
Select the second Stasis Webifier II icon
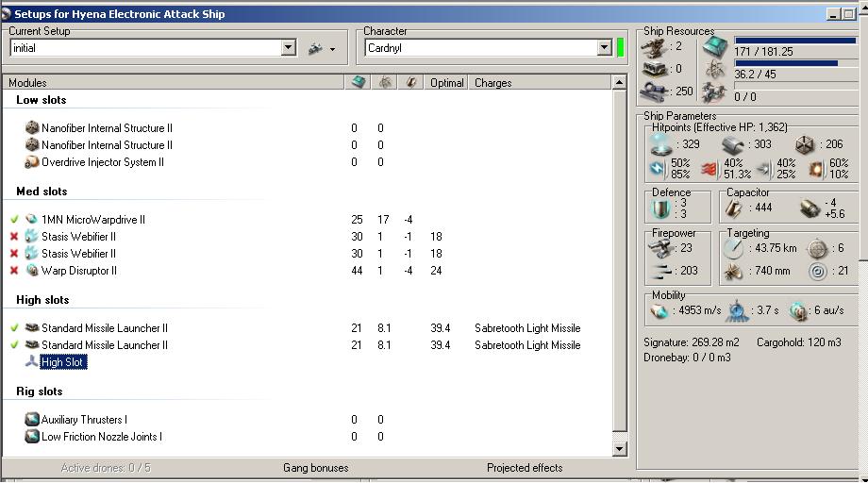tap(32, 254)
